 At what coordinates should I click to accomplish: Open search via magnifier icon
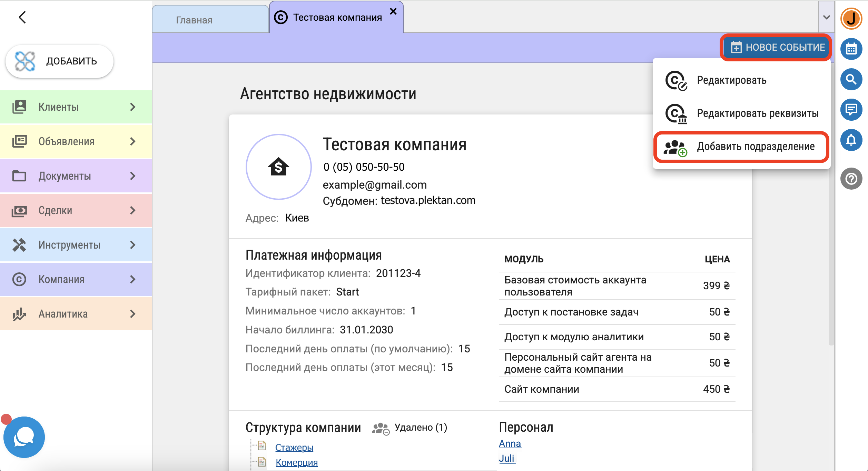coord(851,79)
